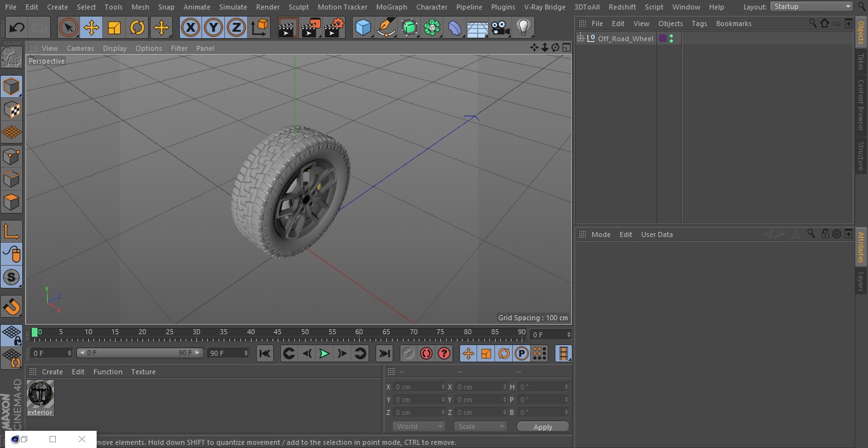Click the stepper arrows of the position X field
This screenshot has height=448, width=868.
pos(443,387)
